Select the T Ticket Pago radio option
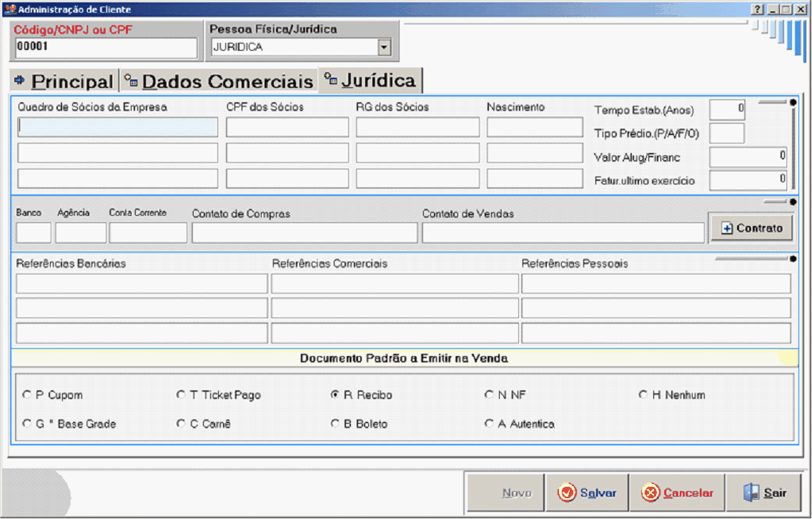The width and height of the screenshot is (812, 519). pyautogui.click(x=181, y=395)
